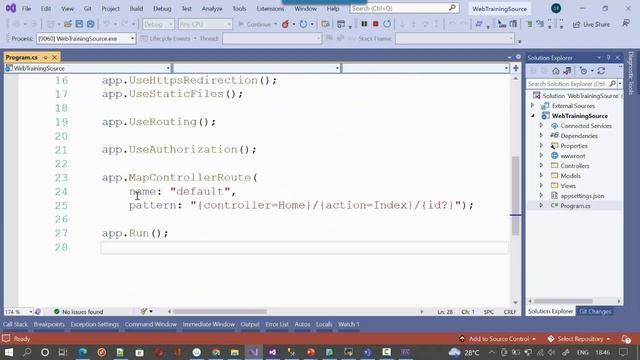Switch to the Error List tab
Image resolution: width=640 pixels, height=360 pixels.
(x=277, y=324)
